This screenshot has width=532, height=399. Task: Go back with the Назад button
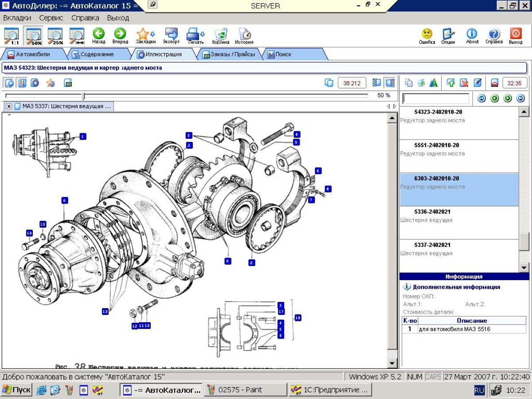(x=98, y=36)
